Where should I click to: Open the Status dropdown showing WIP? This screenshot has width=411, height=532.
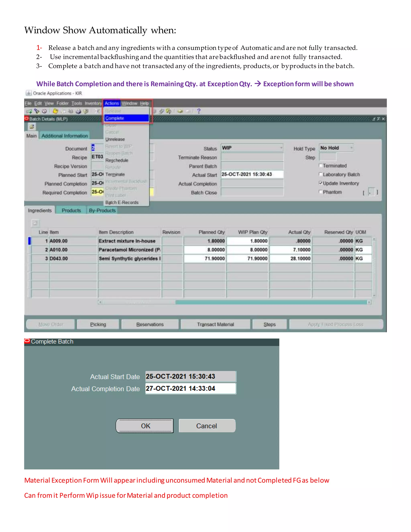pos(252,148)
